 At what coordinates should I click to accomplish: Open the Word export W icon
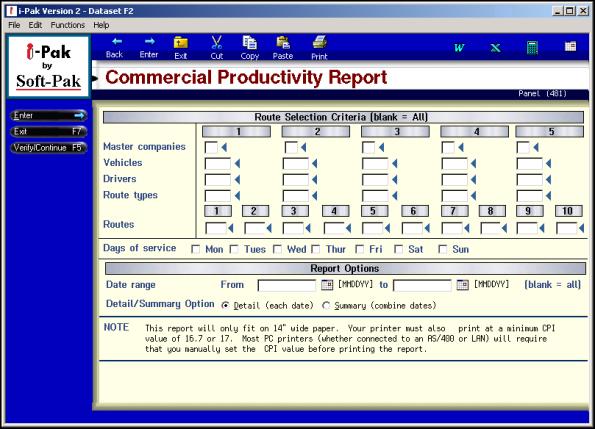[459, 48]
